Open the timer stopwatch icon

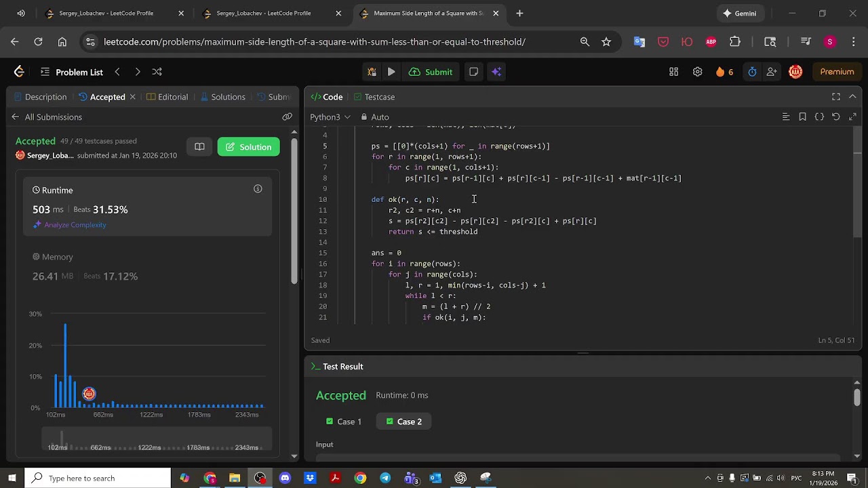tap(752, 72)
